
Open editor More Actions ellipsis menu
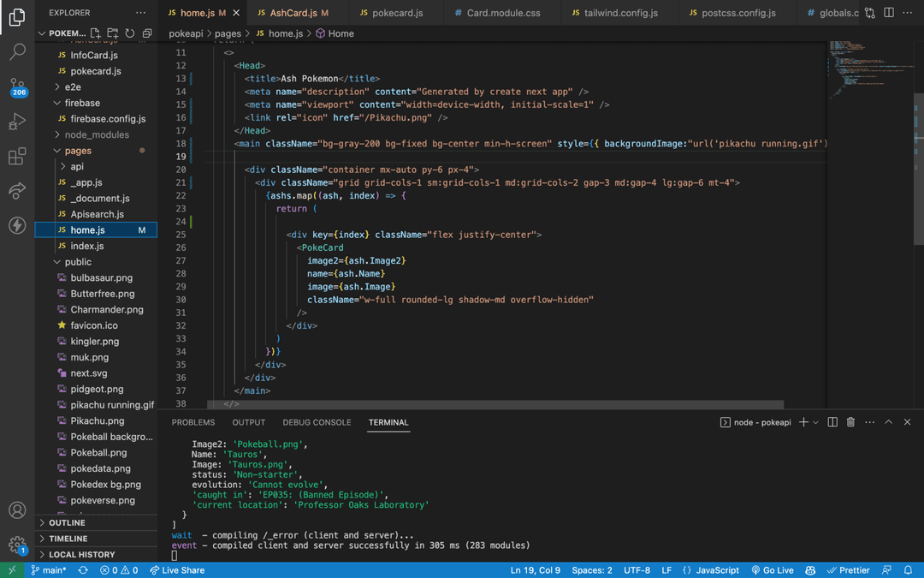pyautogui.click(x=907, y=12)
